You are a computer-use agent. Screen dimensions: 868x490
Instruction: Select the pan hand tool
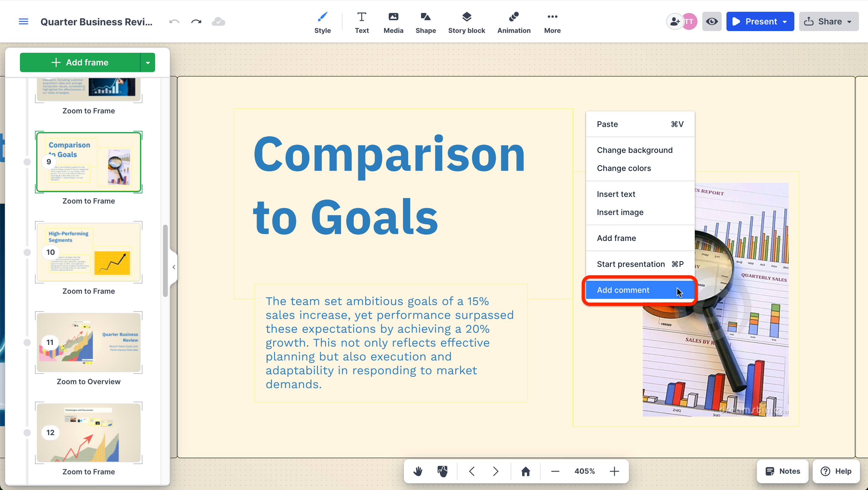click(x=418, y=471)
